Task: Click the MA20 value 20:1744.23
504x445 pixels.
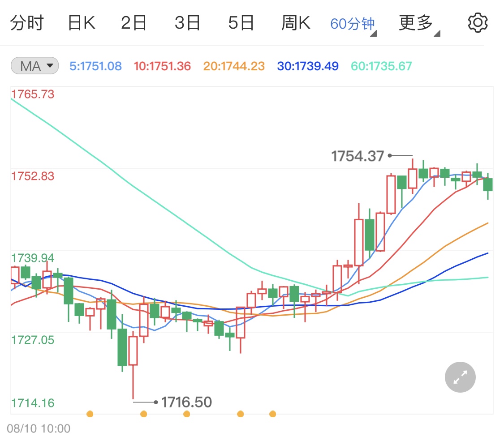Action: coord(234,66)
